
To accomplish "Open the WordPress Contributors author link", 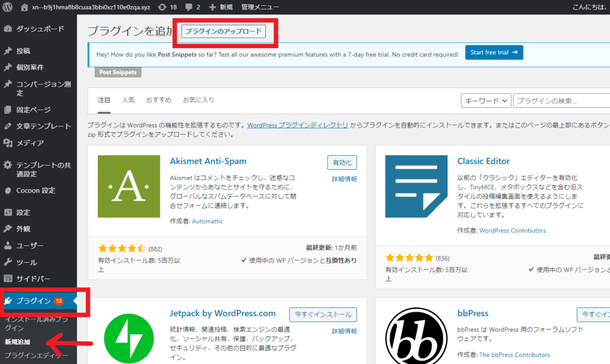I will coord(512,231).
